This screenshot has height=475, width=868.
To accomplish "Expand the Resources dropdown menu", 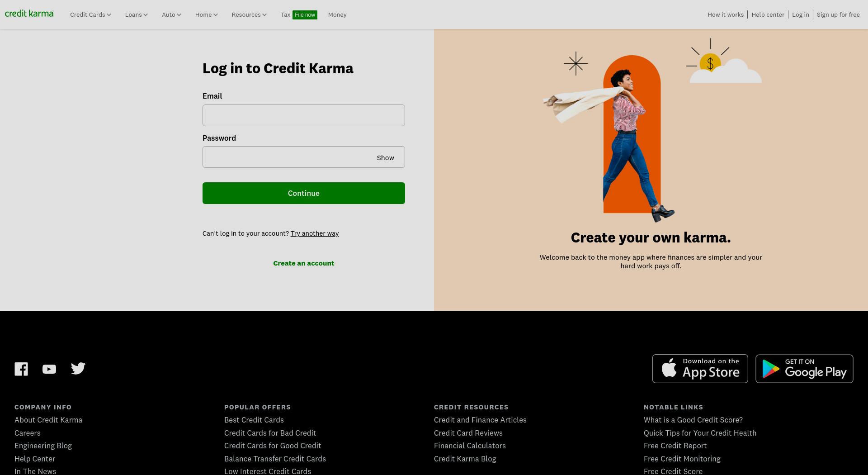I will (x=249, y=15).
